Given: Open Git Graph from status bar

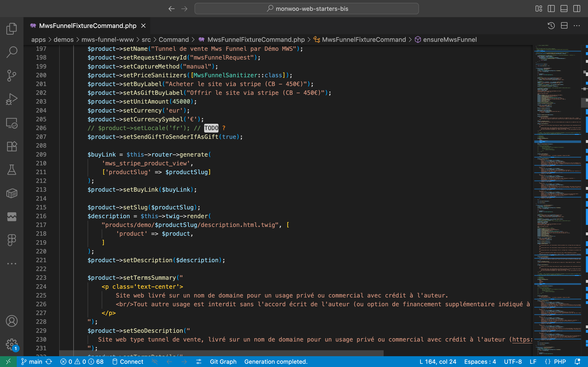Looking at the screenshot, I should pos(223,362).
